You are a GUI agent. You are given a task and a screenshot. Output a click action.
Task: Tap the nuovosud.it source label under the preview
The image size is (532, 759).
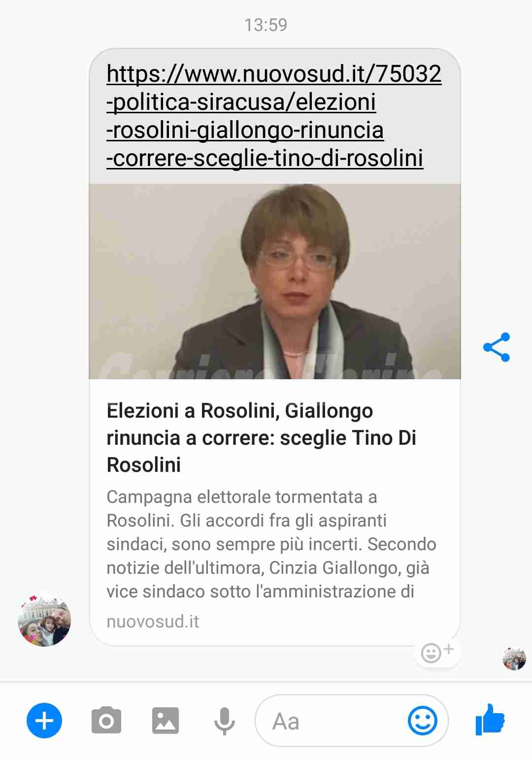click(153, 622)
